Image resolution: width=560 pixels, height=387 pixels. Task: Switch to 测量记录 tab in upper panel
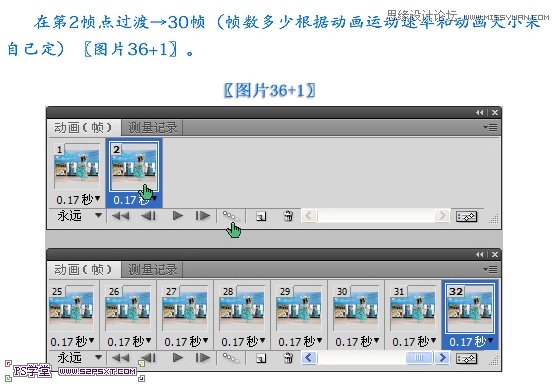pyautogui.click(x=152, y=127)
